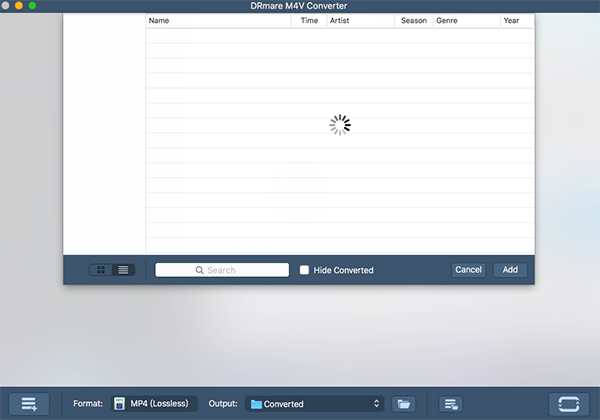The width and height of the screenshot is (600, 420).
Task: Open the converted history list icon
Action: [x=451, y=404]
